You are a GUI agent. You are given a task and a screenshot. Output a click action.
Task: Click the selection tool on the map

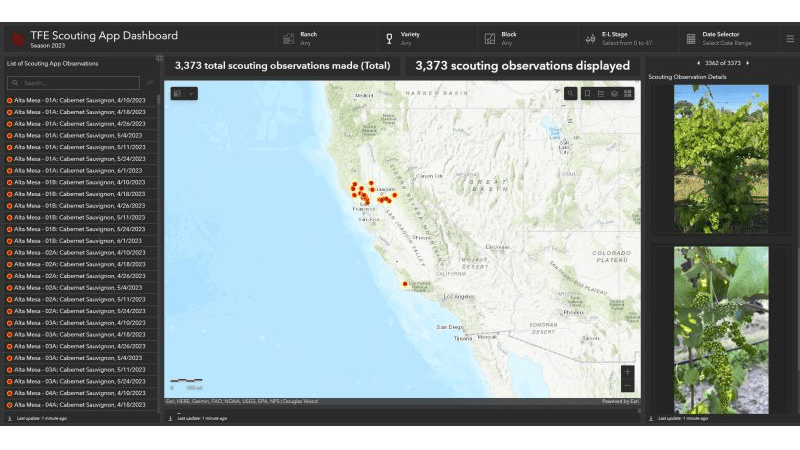tap(178, 93)
